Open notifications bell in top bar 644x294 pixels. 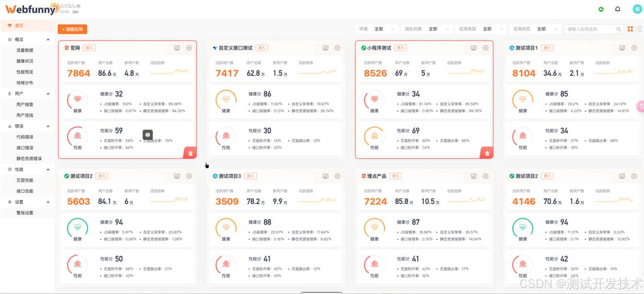click(x=618, y=9)
